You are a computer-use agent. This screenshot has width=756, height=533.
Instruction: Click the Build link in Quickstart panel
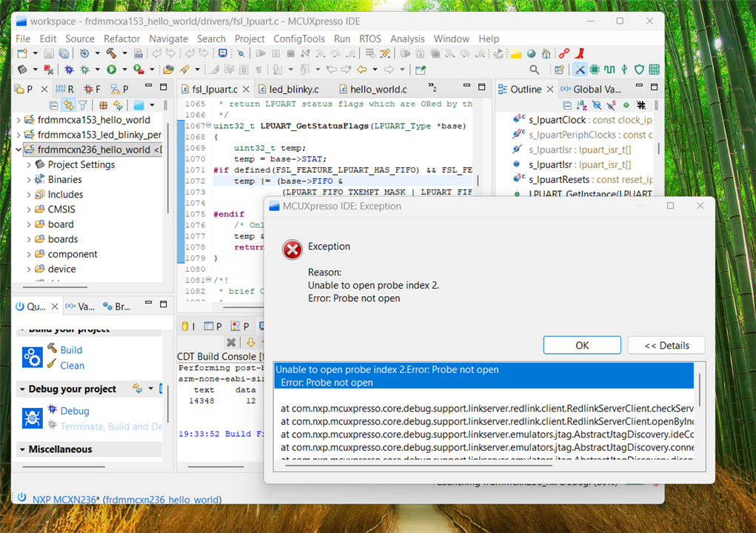(x=71, y=350)
